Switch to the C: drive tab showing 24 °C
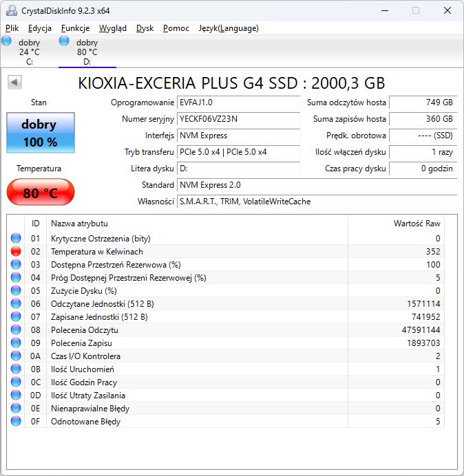The width and height of the screenshot is (464, 476). coord(30,52)
